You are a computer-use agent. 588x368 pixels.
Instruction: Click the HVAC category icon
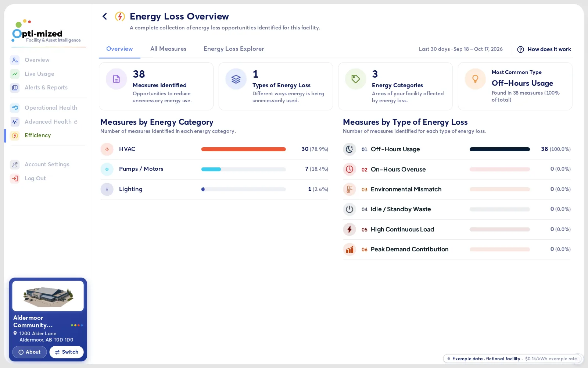(x=107, y=149)
